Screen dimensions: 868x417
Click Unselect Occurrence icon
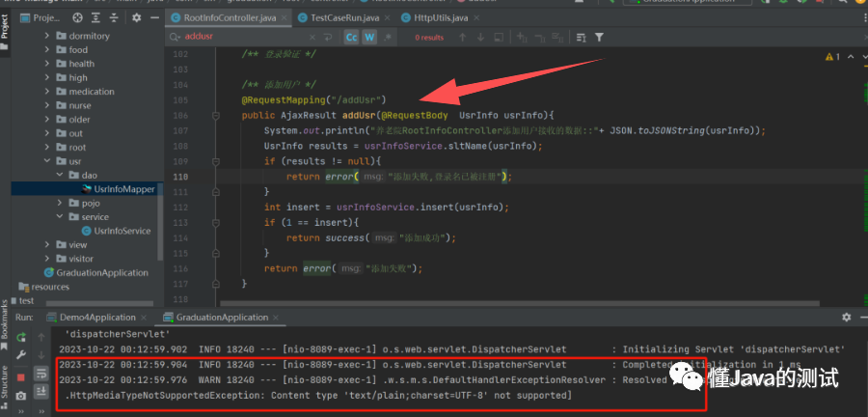(540, 37)
